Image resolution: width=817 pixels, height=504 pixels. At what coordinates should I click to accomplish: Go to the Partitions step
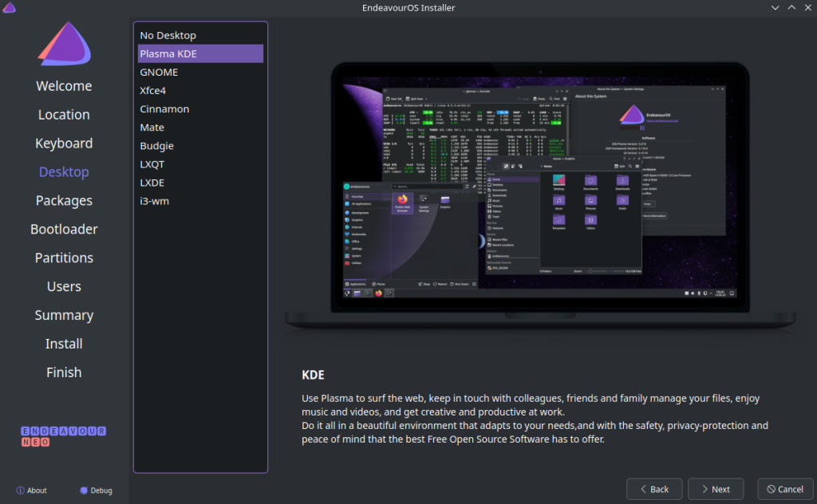(x=64, y=258)
